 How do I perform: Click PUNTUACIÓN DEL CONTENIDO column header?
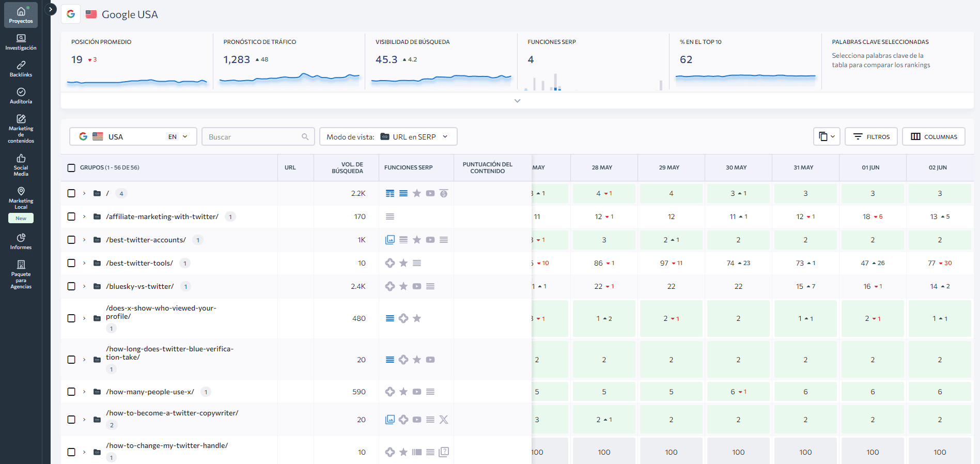coord(488,167)
